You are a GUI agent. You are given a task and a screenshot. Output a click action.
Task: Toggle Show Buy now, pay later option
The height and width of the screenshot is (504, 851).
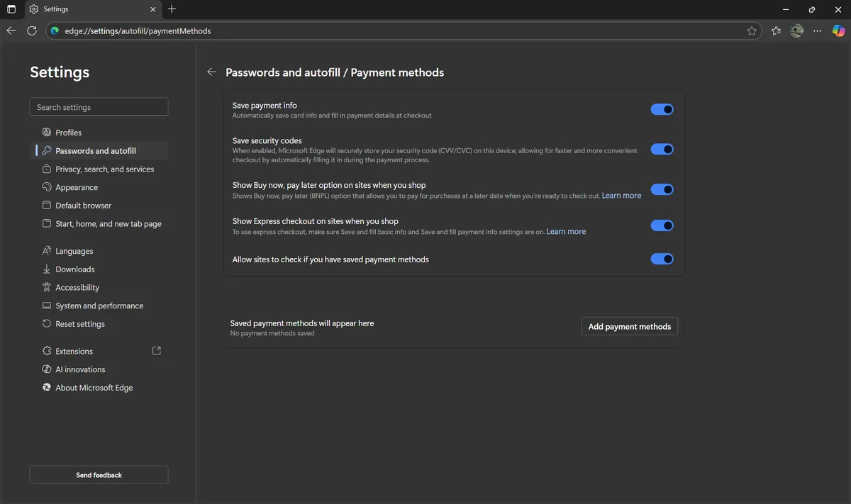point(662,189)
